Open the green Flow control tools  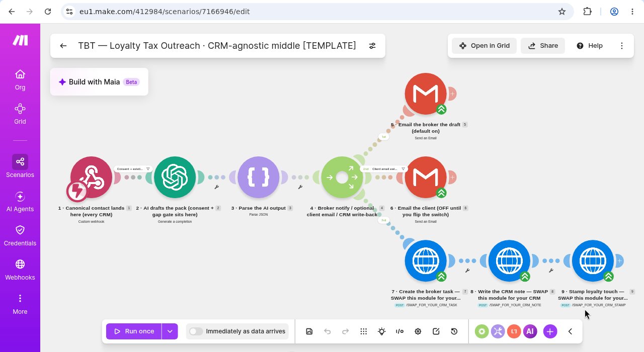(x=482, y=331)
